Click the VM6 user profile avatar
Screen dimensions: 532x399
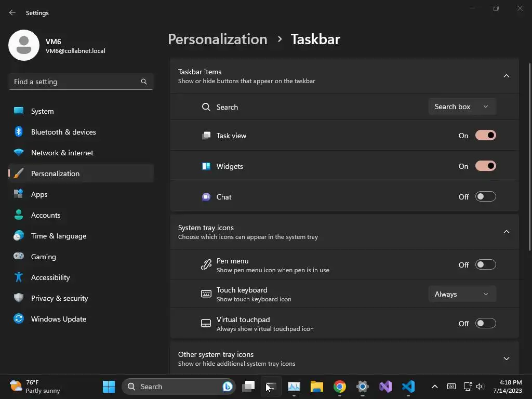[x=24, y=45]
